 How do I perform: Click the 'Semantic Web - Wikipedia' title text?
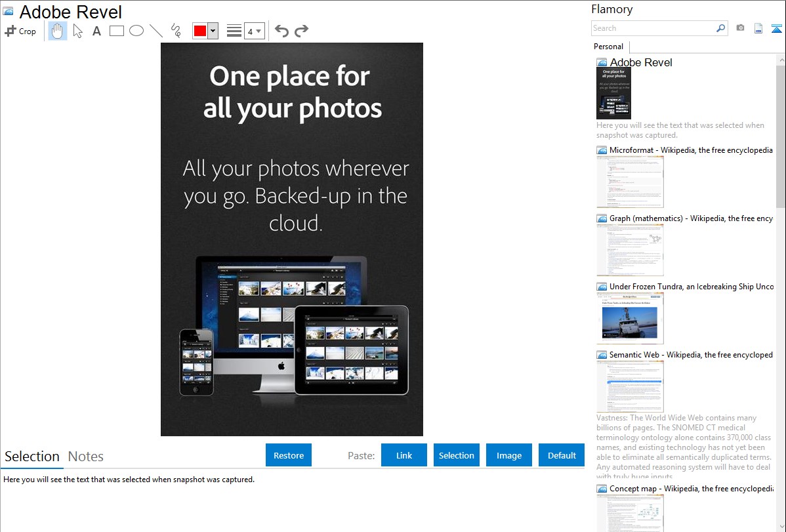click(691, 354)
